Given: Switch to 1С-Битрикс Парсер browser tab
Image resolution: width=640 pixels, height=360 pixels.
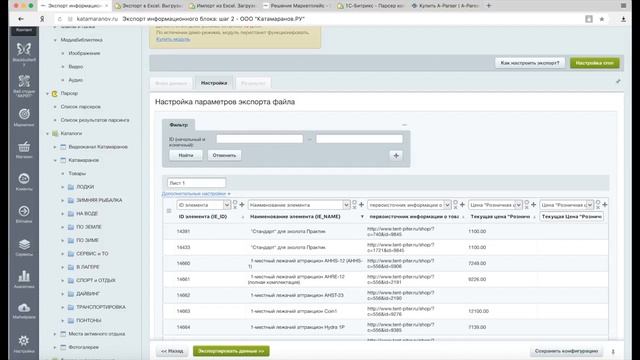Looking at the screenshot, I should point(371,6).
